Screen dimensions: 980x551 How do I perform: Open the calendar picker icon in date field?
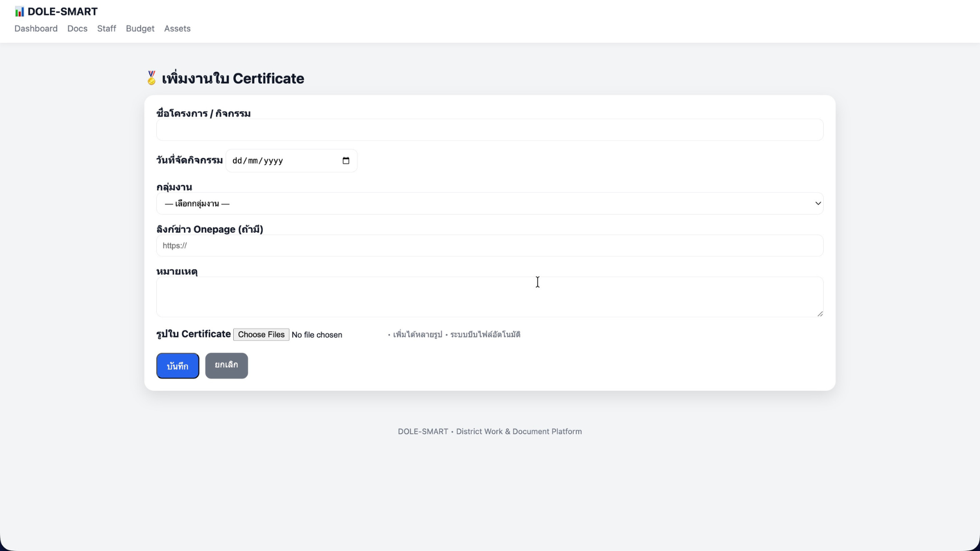pos(346,161)
